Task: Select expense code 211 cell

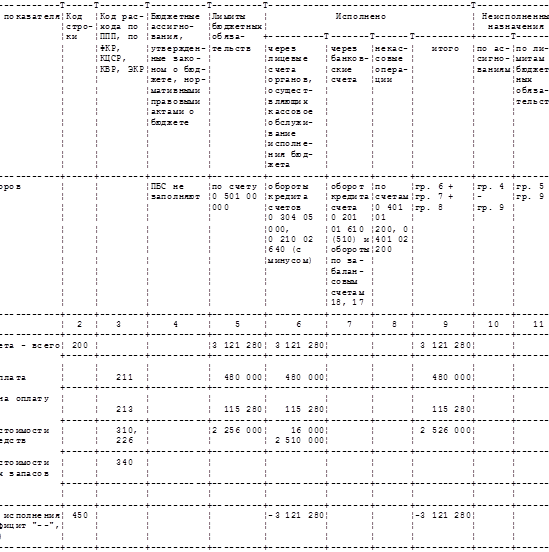Action: click(x=125, y=377)
